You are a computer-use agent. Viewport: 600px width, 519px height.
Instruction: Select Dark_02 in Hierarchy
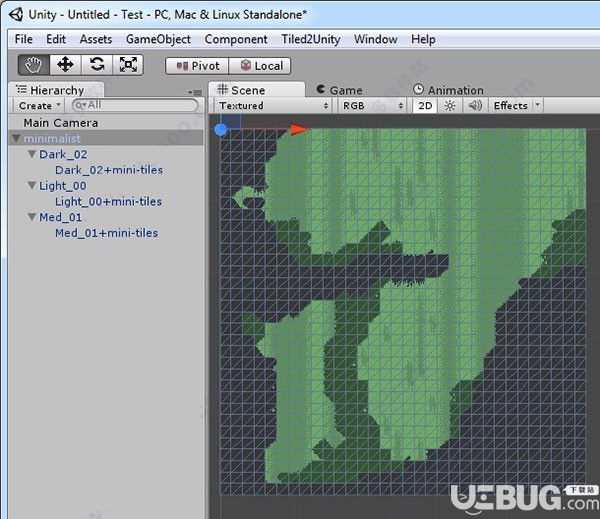pos(64,154)
